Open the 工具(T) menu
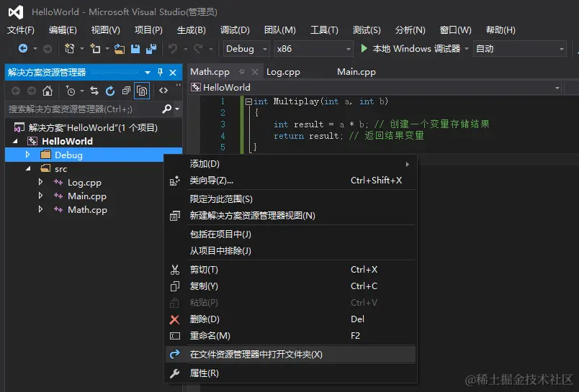The height and width of the screenshot is (392, 579). pos(324,30)
